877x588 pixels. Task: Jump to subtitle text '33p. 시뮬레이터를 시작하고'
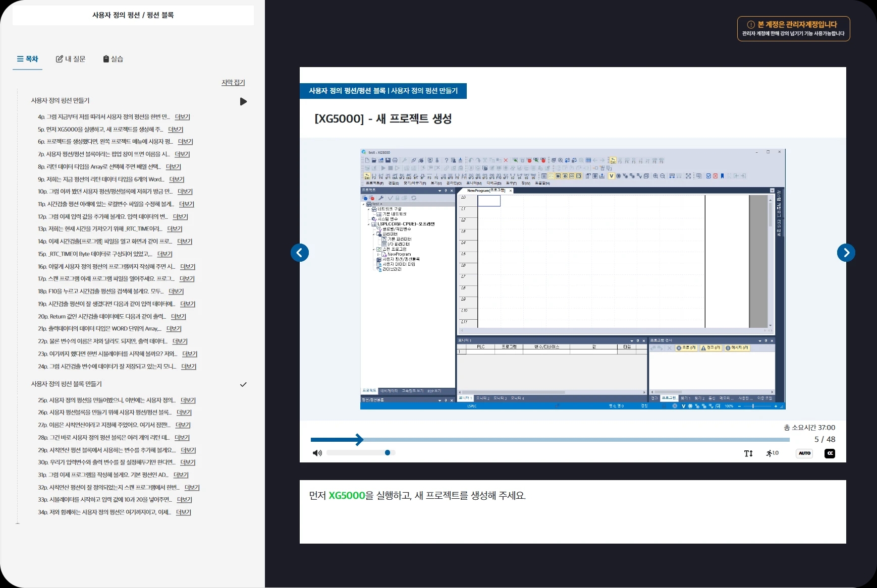[105, 500]
